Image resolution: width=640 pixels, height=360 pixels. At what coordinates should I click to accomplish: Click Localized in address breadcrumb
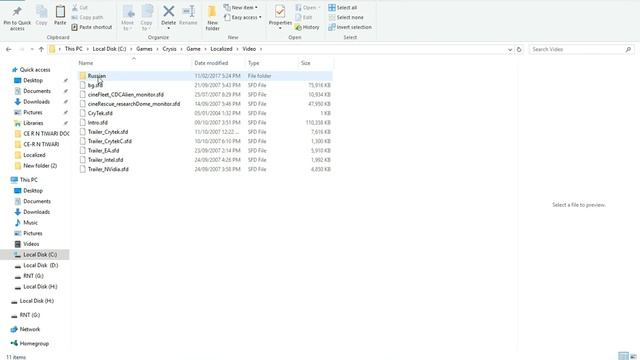pos(221,49)
